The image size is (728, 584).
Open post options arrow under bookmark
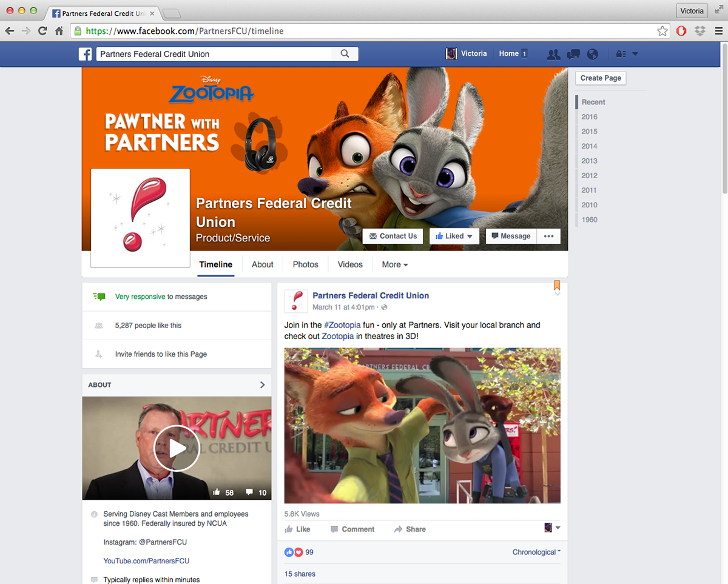coord(558,295)
